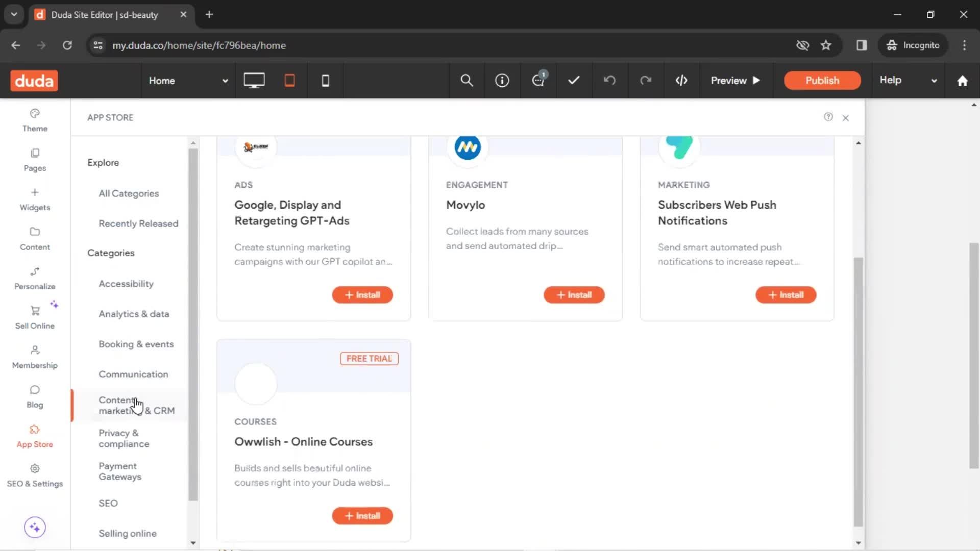Switch to desktop view
Viewport: 980px width, 551px height.
[x=254, y=81]
